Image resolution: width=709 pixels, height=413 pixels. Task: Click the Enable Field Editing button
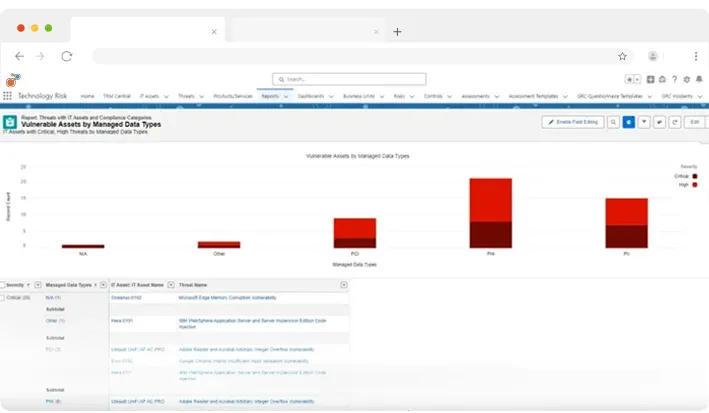click(573, 122)
